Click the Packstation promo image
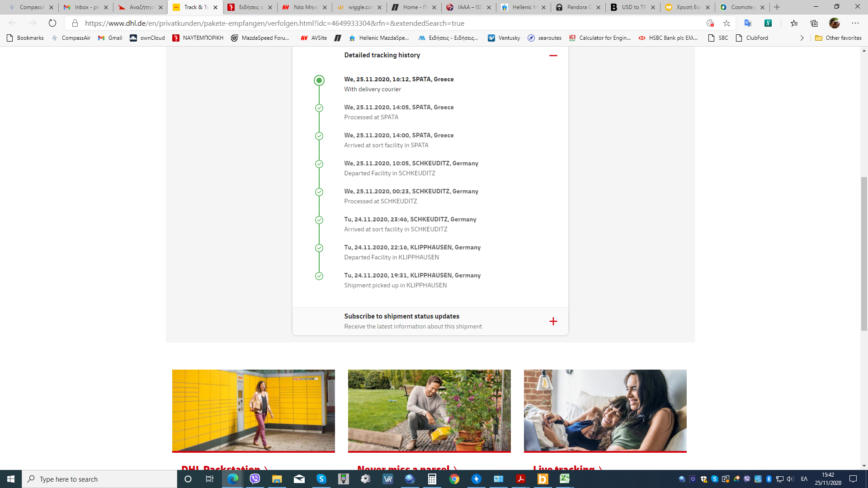 [x=253, y=410]
